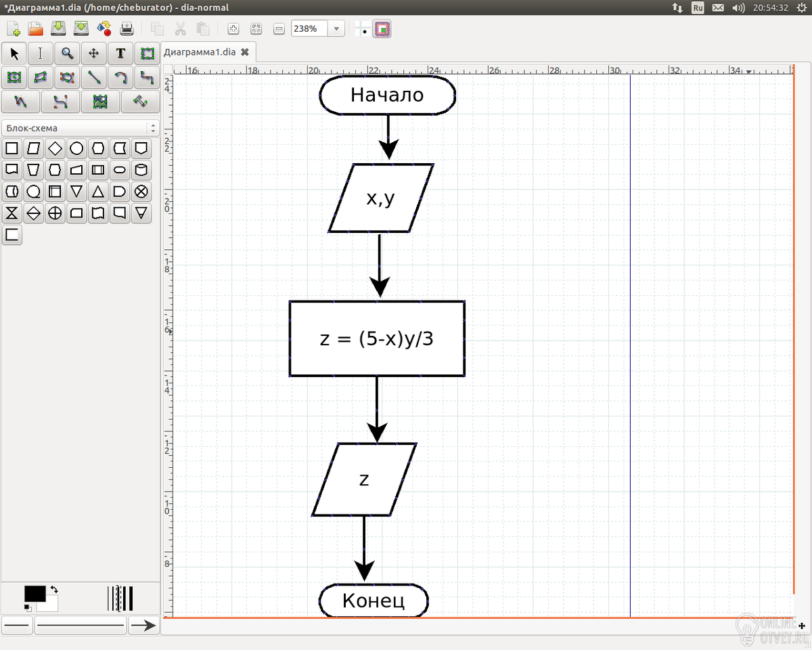Select the Magnify zoom tool
Viewport: 812px width, 650px height.
pyautogui.click(x=67, y=53)
